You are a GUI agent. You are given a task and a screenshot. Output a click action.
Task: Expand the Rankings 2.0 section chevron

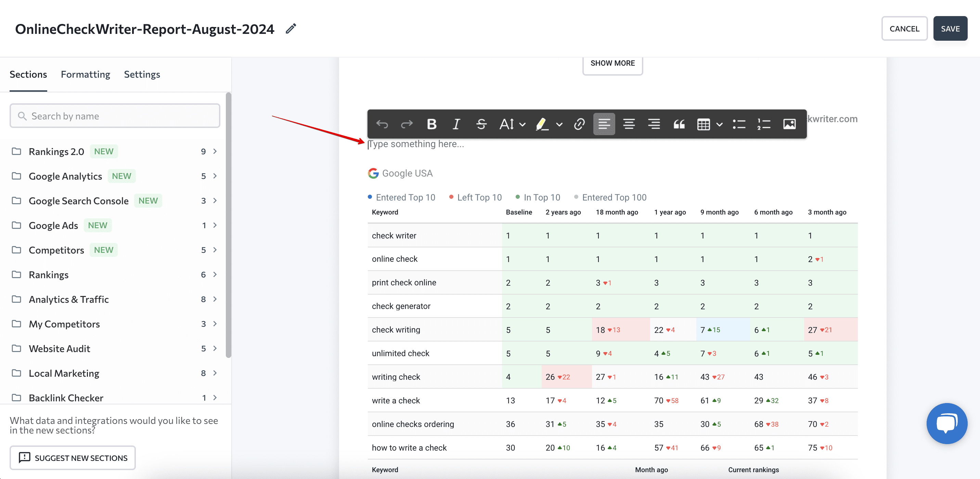point(215,152)
